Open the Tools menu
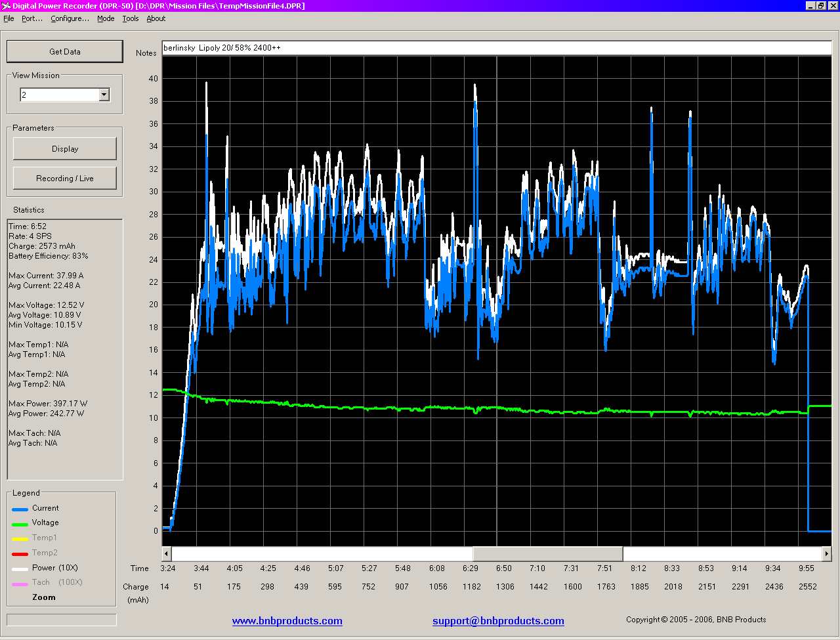The height and width of the screenshot is (640, 840). [x=131, y=18]
